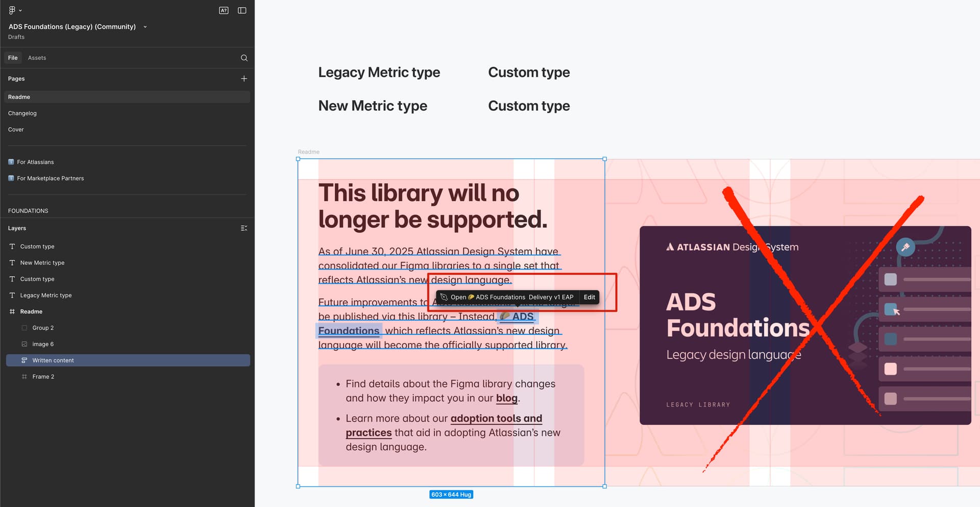Open the For Atlassians page
Viewport: 980px width, 507px height.
pyautogui.click(x=127, y=162)
